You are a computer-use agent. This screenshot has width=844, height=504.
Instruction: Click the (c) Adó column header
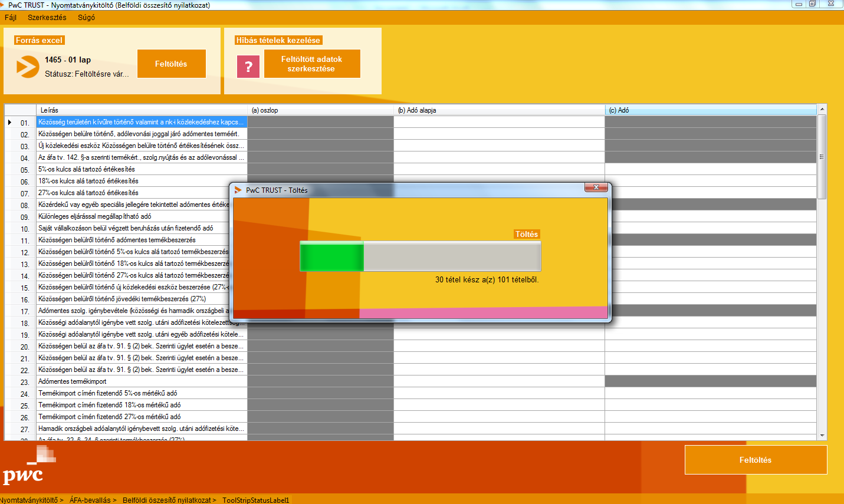coord(711,110)
